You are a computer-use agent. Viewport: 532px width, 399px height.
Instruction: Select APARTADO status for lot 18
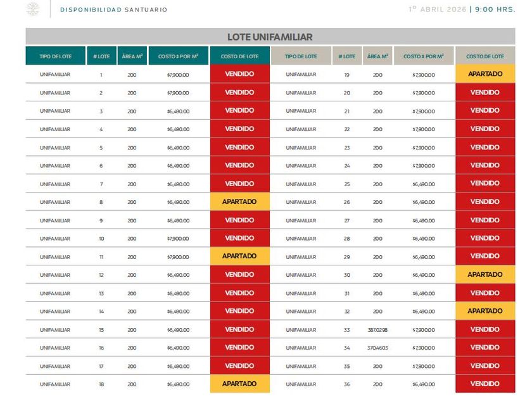tap(240, 384)
